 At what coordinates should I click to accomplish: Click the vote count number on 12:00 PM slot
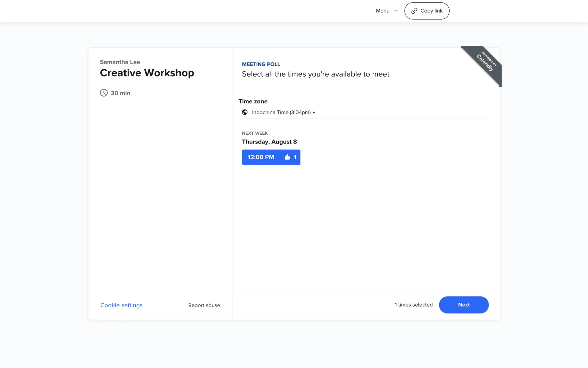click(295, 157)
